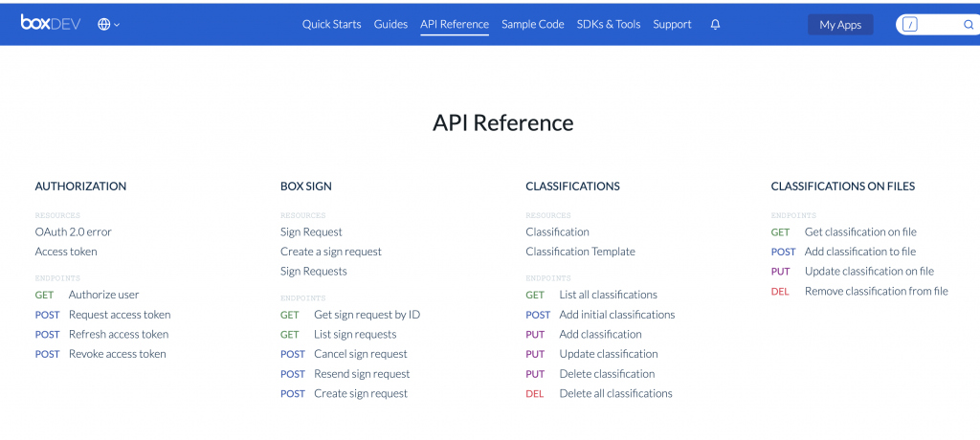Click the My Apps button
Viewport: 980px width, 440px height.
840,25
